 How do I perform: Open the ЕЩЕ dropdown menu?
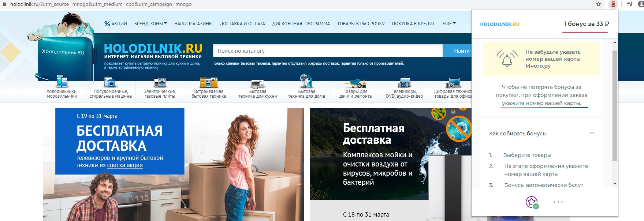(x=449, y=24)
